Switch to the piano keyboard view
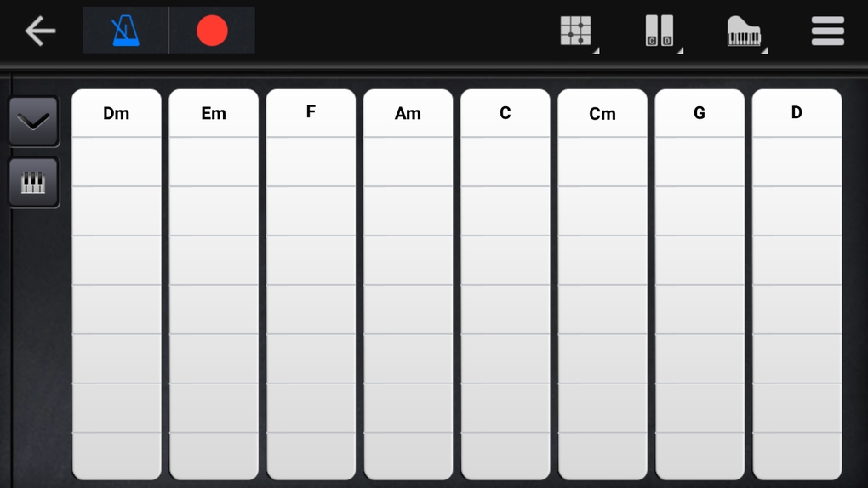868x488 pixels. coord(34,183)
